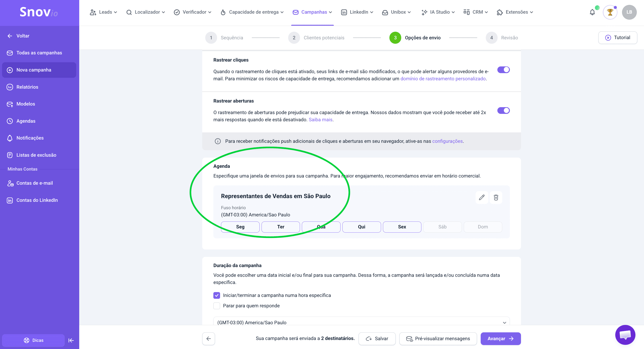Turn off the Rastrear aberturas toggle
644x349 pixels.
(x=503, y=110)
